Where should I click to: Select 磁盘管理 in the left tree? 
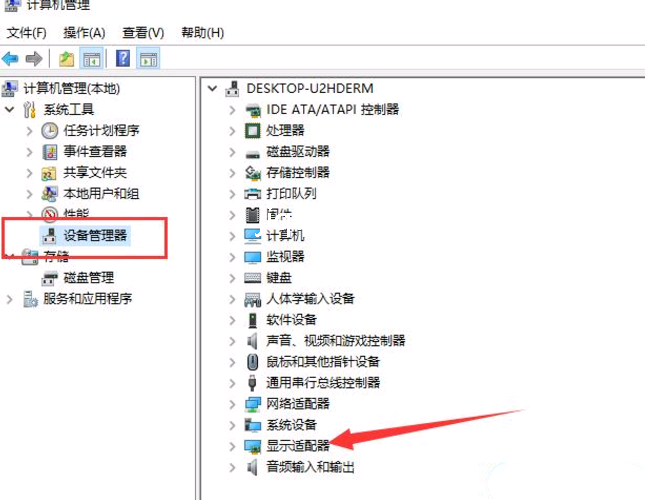(88, 278)
